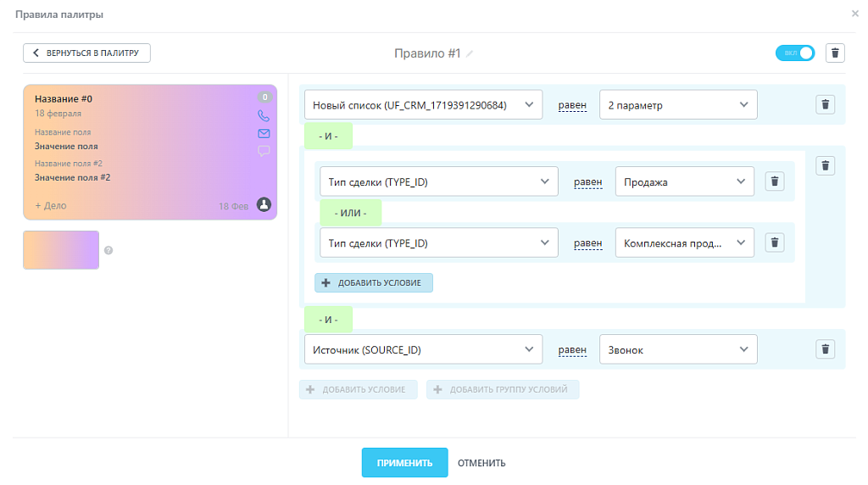Delete the rule with top-right trash icon
This screenshot has width=868, height=485.
[x=835, y=53]
